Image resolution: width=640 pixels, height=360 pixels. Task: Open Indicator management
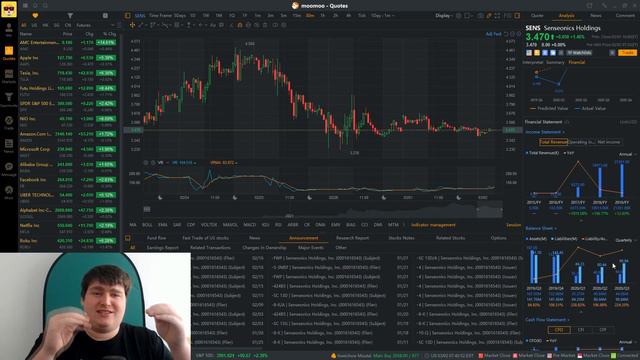433,225
